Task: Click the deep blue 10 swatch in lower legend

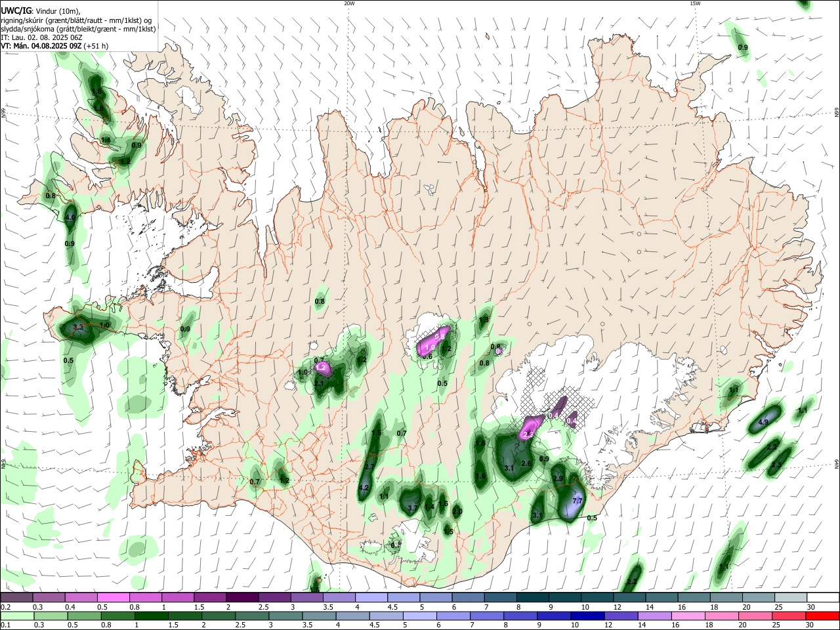Action: click(586, 616)
